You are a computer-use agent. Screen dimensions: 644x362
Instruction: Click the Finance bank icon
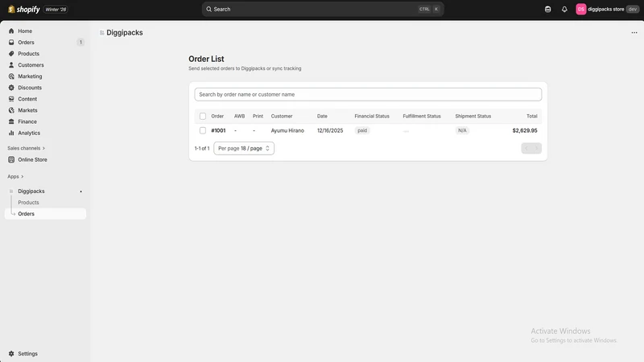[x=11, y=121]
